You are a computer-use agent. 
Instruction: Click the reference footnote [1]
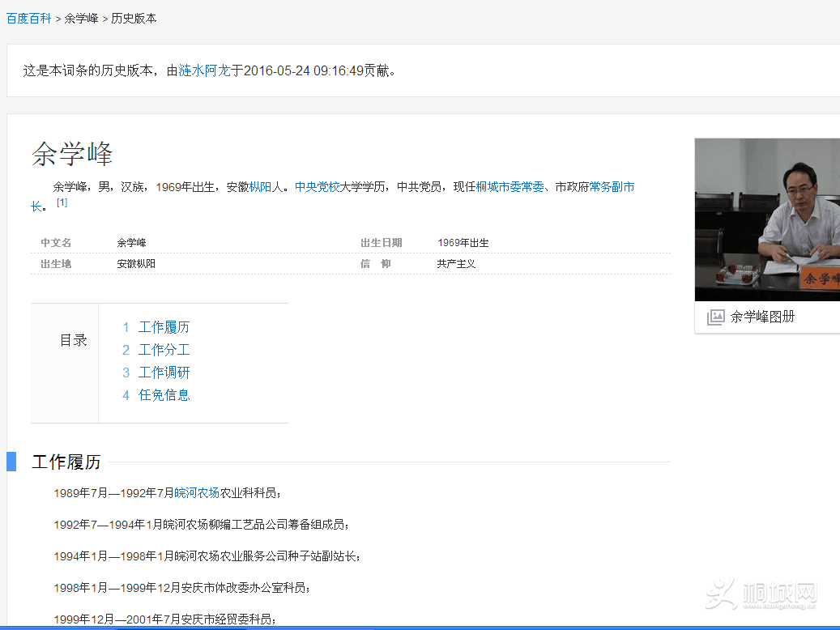coord(62,202)
